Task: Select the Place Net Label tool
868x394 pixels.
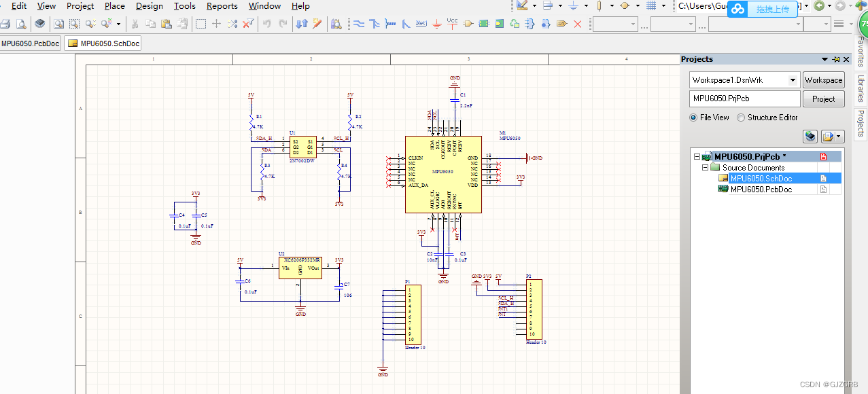Action: coord(421,24)
